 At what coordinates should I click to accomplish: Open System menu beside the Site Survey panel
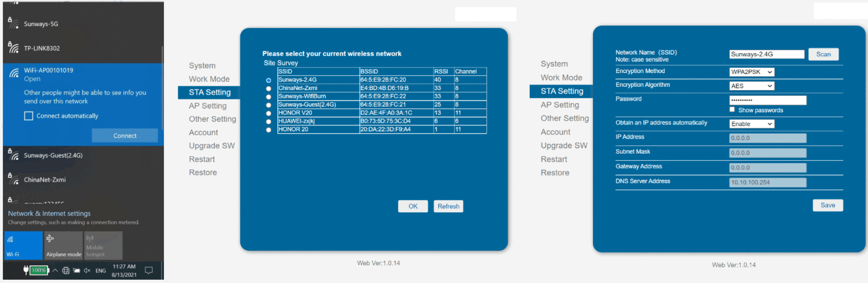pos(202,66)
